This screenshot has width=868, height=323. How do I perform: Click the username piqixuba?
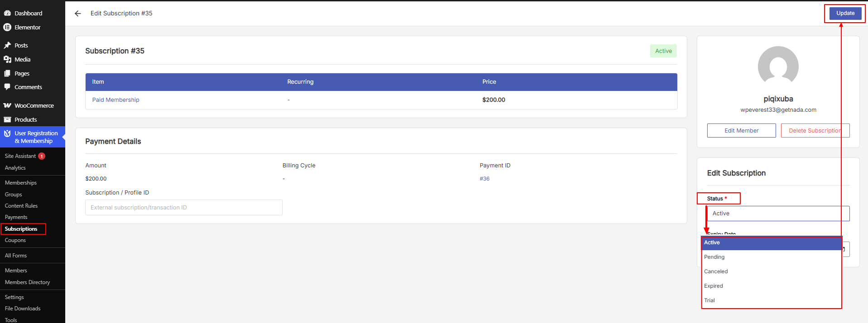[x=778, y=99]
